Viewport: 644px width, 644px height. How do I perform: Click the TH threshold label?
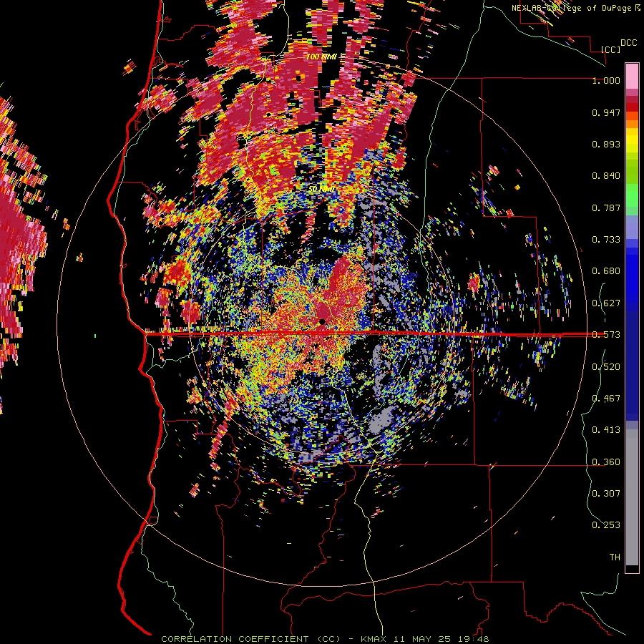[615, 557]
